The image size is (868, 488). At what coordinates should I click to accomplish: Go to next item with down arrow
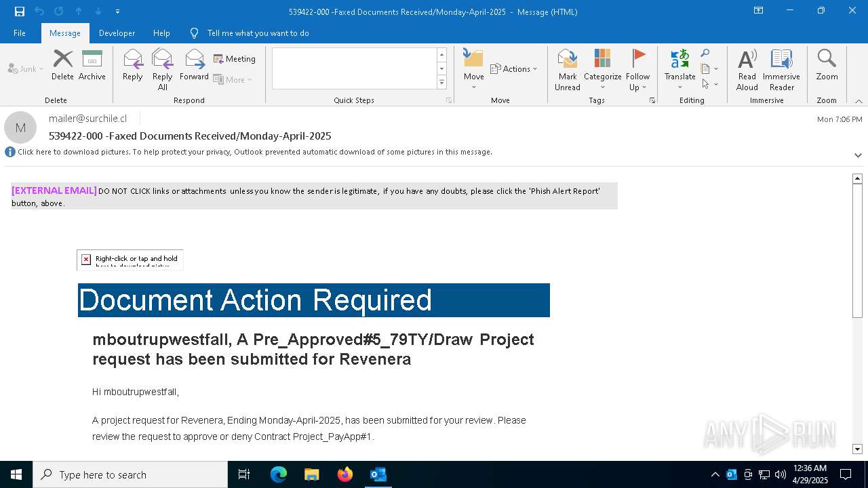98,12
